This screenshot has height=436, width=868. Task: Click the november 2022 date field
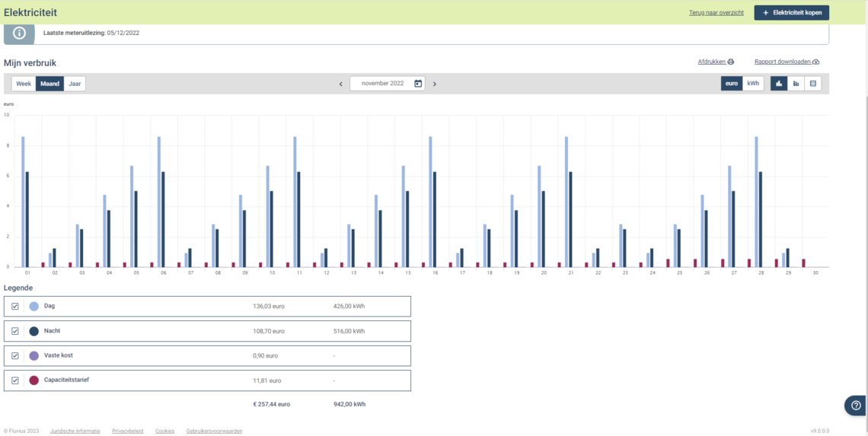coord(388,84)
